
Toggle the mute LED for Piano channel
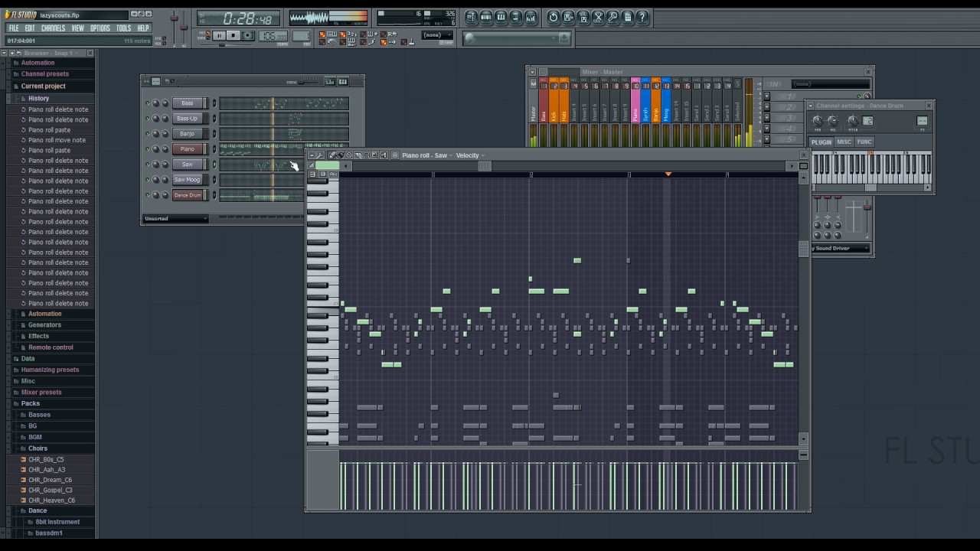[x=147, y=149]
